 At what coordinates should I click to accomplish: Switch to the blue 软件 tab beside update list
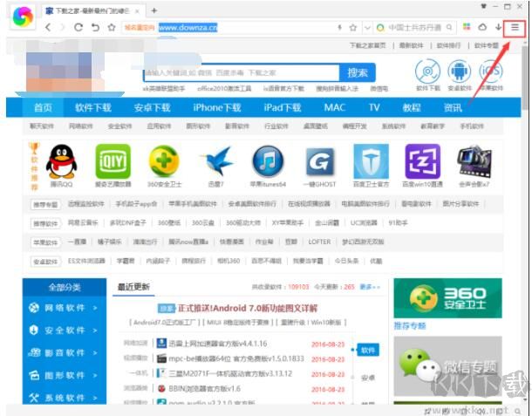click(x=368, y=350)
